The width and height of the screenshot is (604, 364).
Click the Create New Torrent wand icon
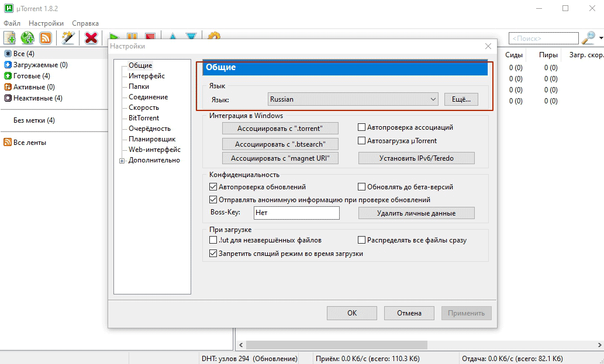68,38
